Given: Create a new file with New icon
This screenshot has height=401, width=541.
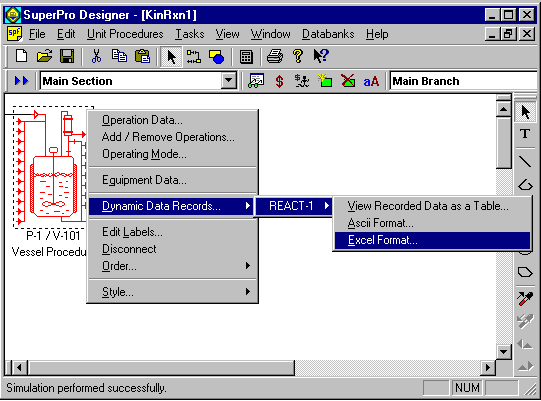Looking at the screenshot, I should point(21,56).
